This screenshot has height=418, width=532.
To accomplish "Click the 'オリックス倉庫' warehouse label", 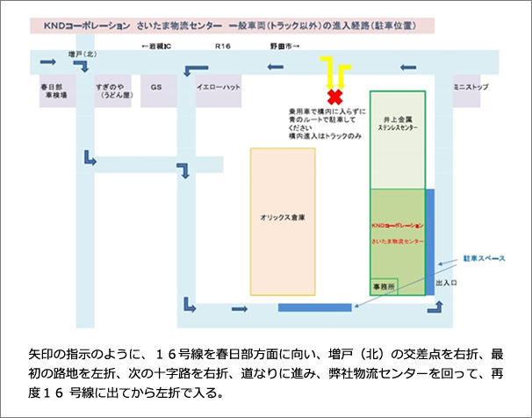I will pyautogui.click(x=283, y=218).
